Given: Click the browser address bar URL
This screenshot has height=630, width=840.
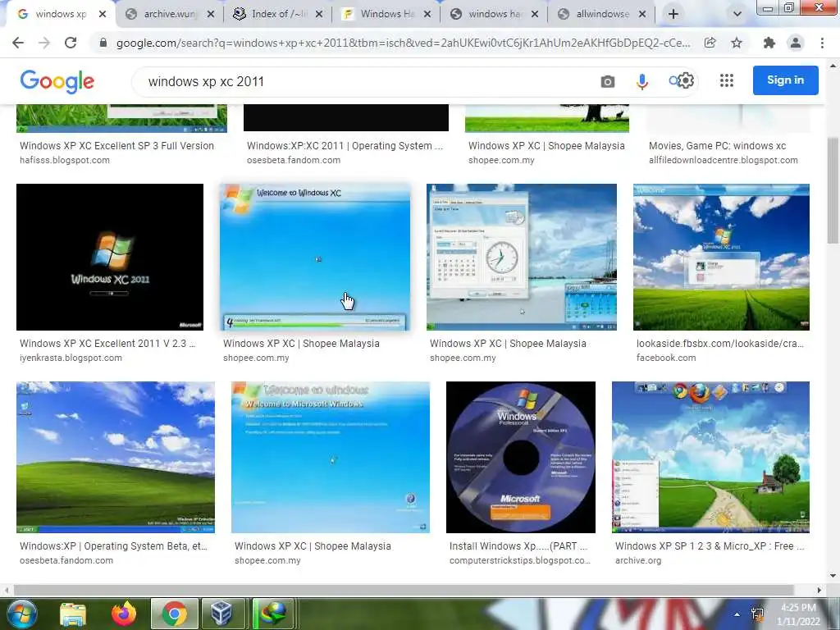Looking at the screenshot, I should point(403,43).
